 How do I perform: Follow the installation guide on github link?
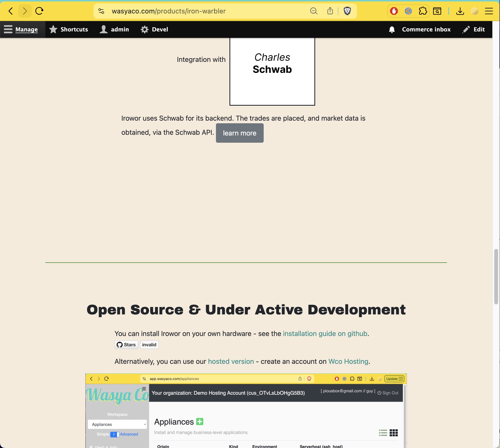point(325,334)
